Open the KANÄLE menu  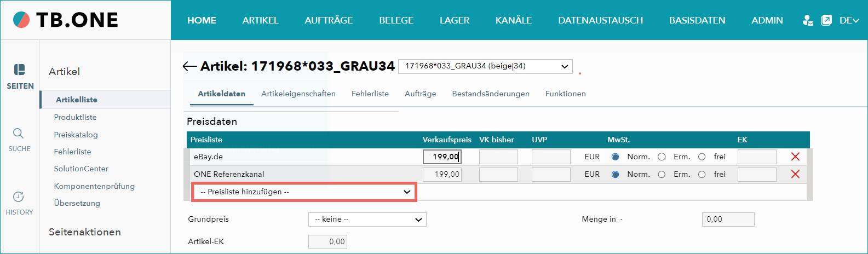pyautogui.click(x=514, y=20)
